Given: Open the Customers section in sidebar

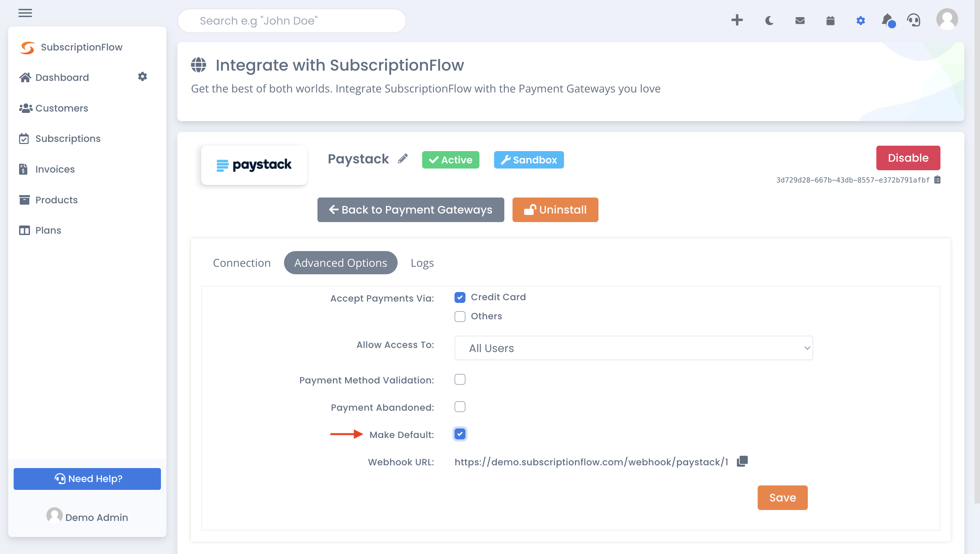Looking at the screenshot, I should 62,108.
